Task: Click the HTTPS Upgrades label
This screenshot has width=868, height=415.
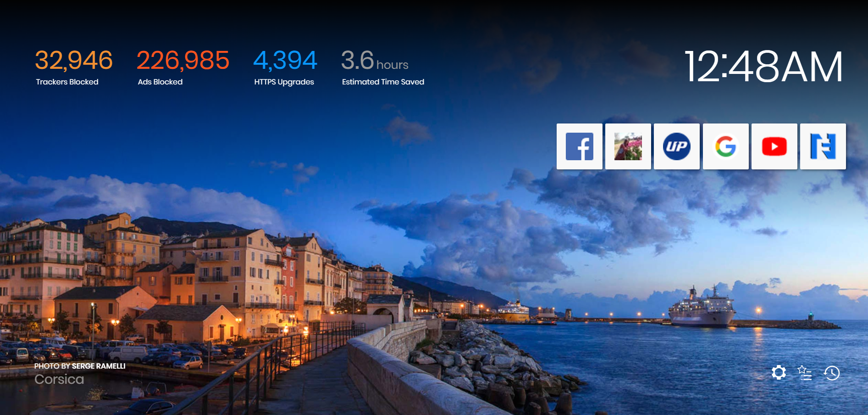Action: tap(284, 82)
